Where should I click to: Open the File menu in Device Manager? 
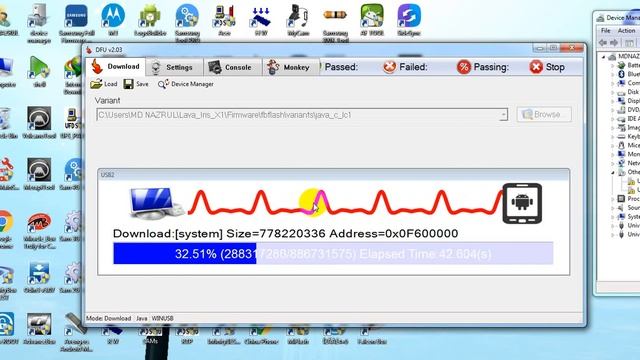pyautogui.click(x=606, y=31)
